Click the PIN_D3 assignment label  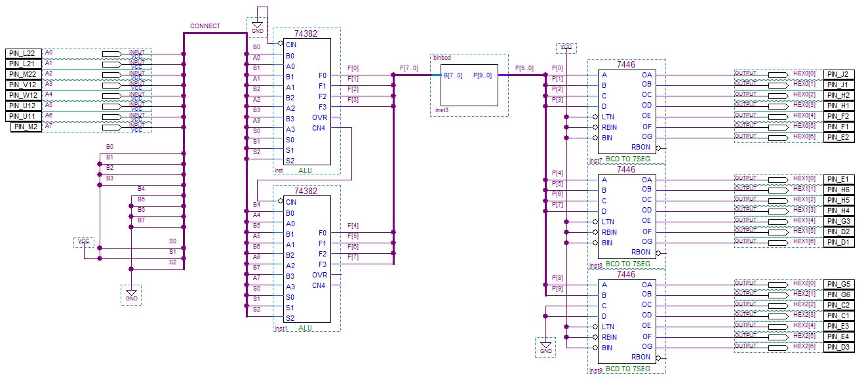point(839,348)
